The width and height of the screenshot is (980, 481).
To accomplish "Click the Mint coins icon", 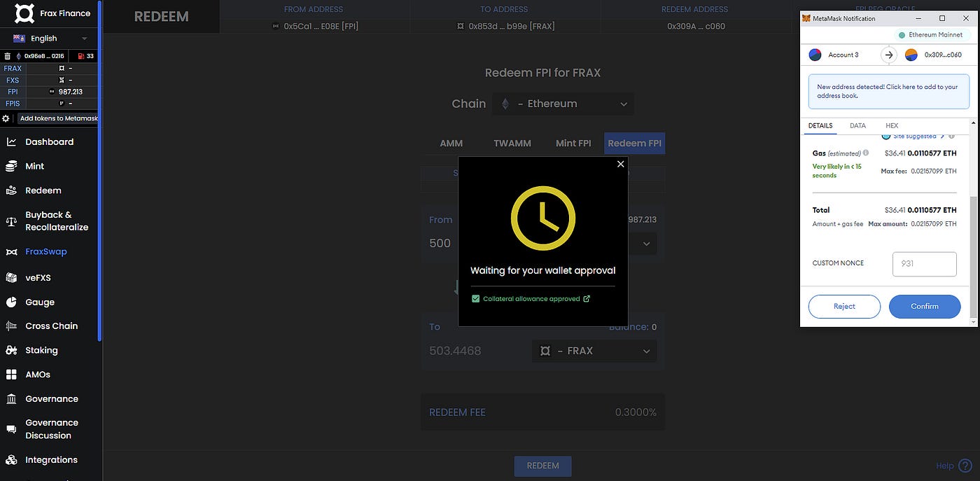I will [x=11, y=166].
